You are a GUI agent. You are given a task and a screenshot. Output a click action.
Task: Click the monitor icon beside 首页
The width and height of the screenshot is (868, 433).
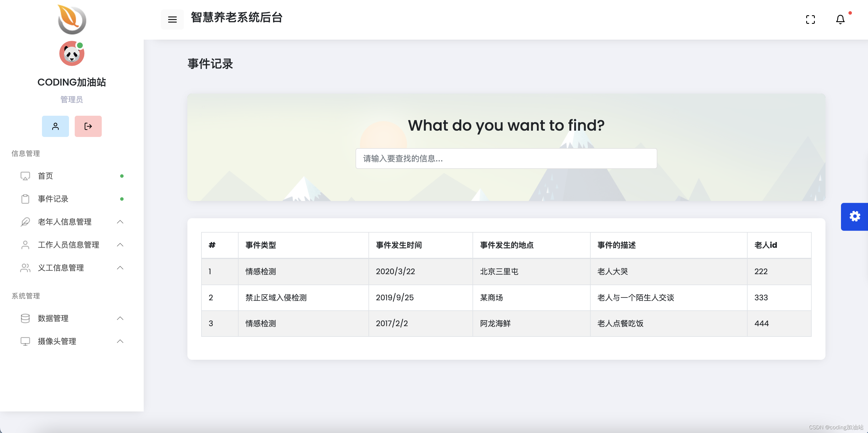coord(25,176)
